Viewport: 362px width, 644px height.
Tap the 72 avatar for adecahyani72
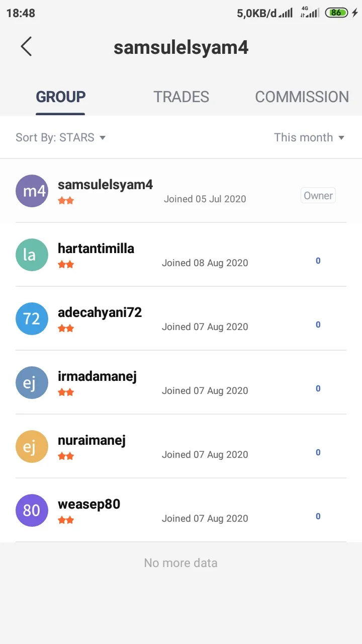point(32,318)
